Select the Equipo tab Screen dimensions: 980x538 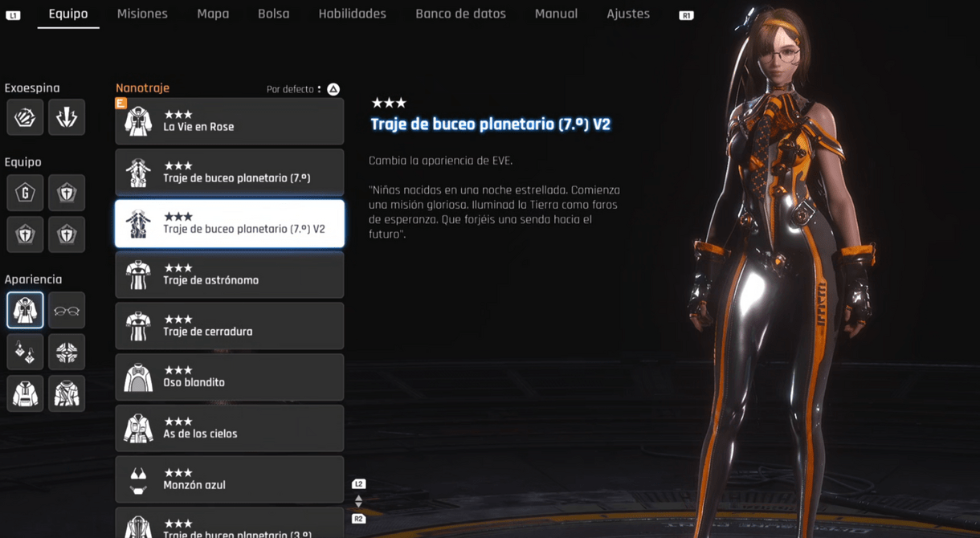68,14
